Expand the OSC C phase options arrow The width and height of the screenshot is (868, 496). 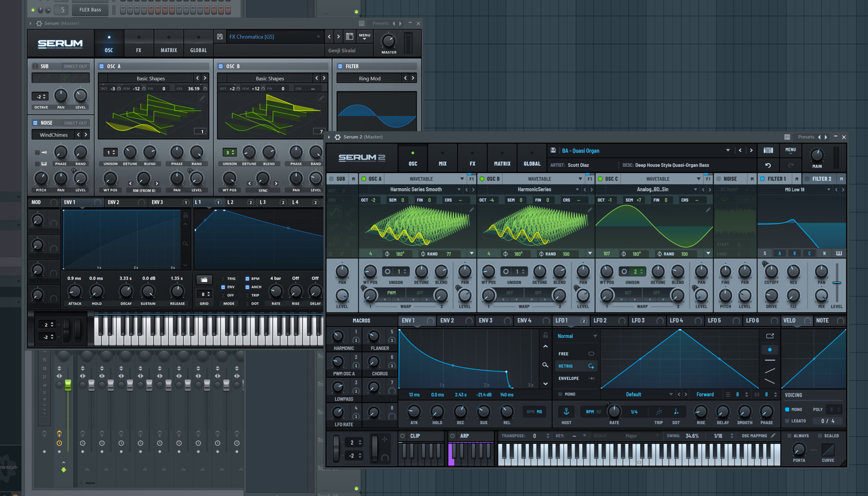pos(708,254)
